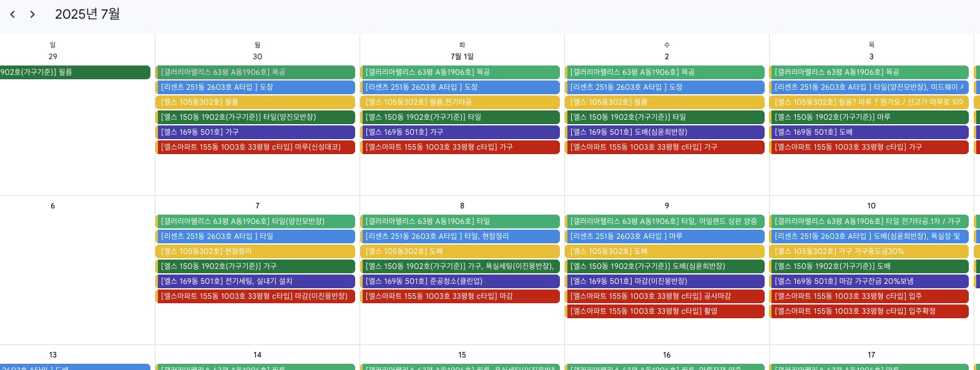Open July 7 엘스 169동 전기세팅, 실내기 설치 event

(255, 281)
